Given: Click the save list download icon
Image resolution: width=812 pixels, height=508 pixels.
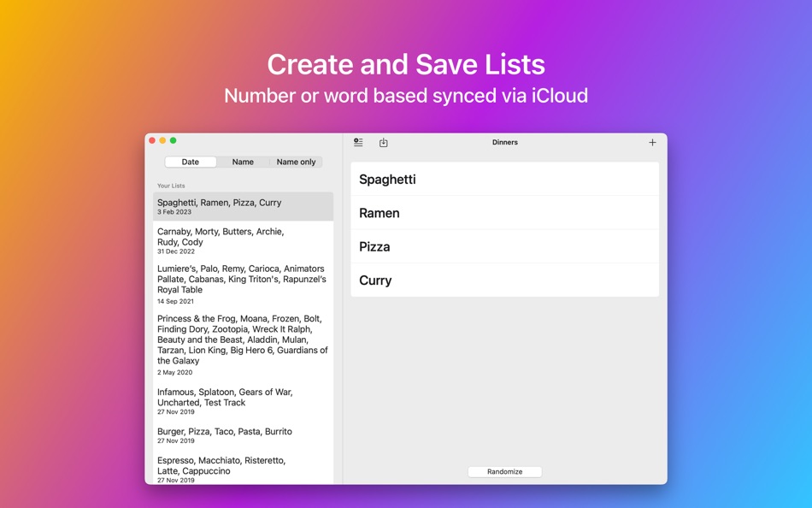Looking at the screenshot, I should [383, 143].
